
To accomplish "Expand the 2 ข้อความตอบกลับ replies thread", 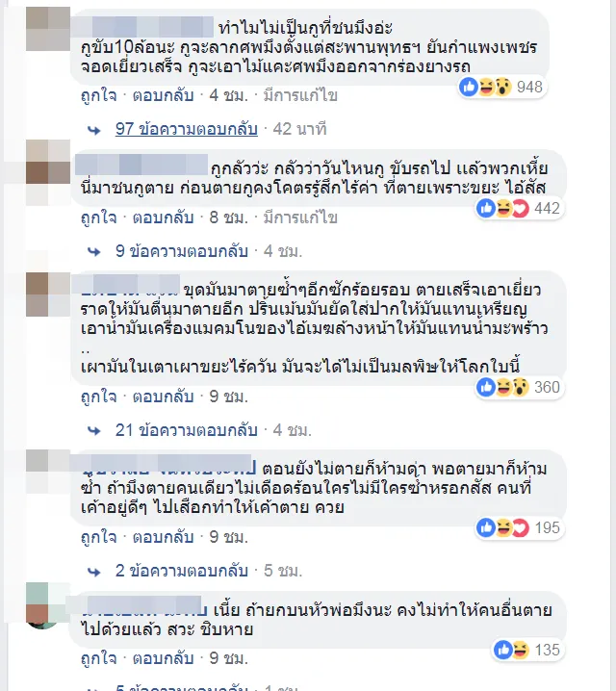I will [182, 571].
